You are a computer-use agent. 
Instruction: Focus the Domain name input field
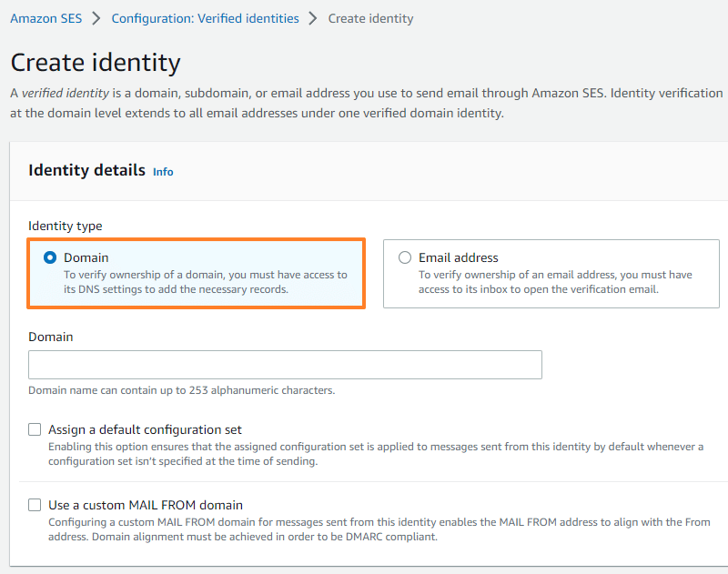point(285,365)
